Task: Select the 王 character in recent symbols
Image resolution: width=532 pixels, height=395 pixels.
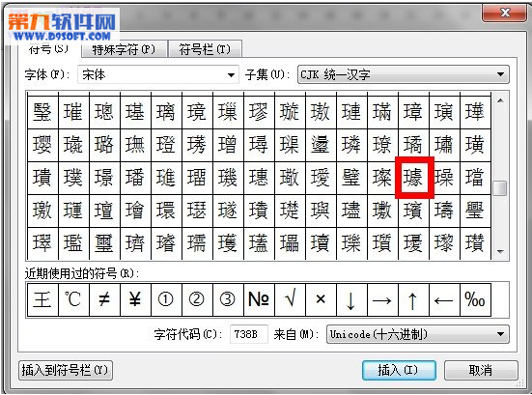Action: 42,300
